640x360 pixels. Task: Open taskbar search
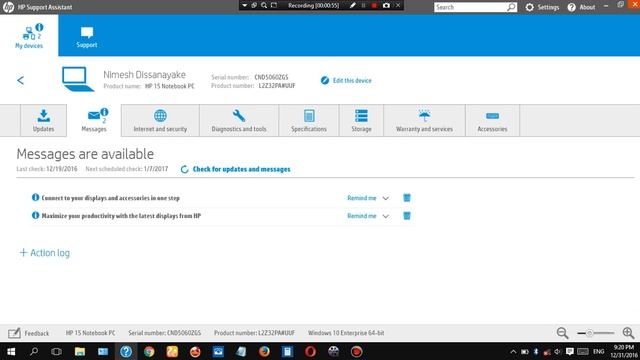(x=34, y=351)
